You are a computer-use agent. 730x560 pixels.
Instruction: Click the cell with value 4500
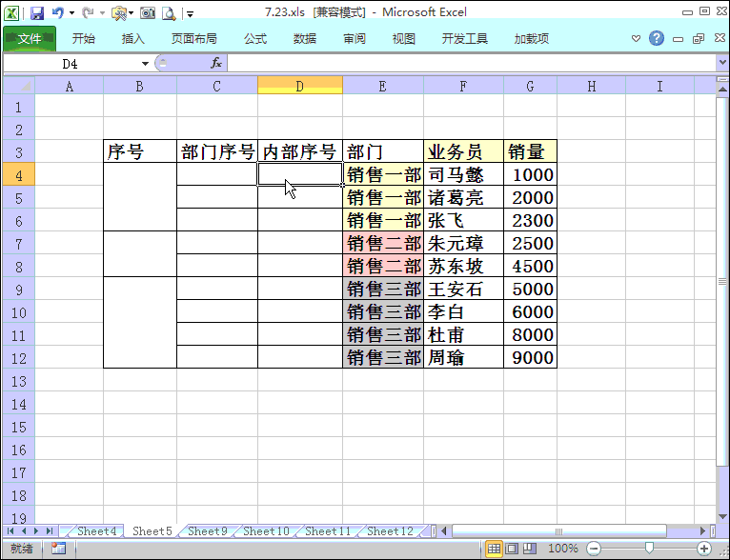(530, 266)
